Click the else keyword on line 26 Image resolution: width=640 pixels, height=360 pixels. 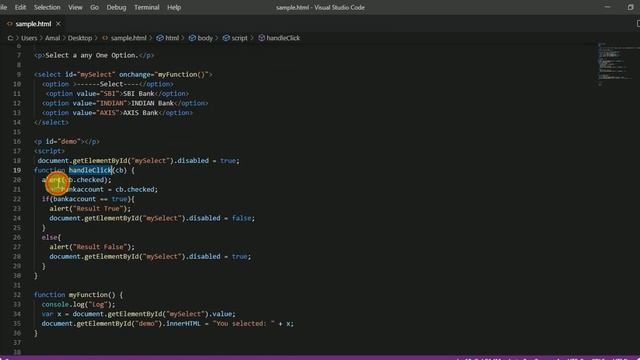(x=49, y=237)
